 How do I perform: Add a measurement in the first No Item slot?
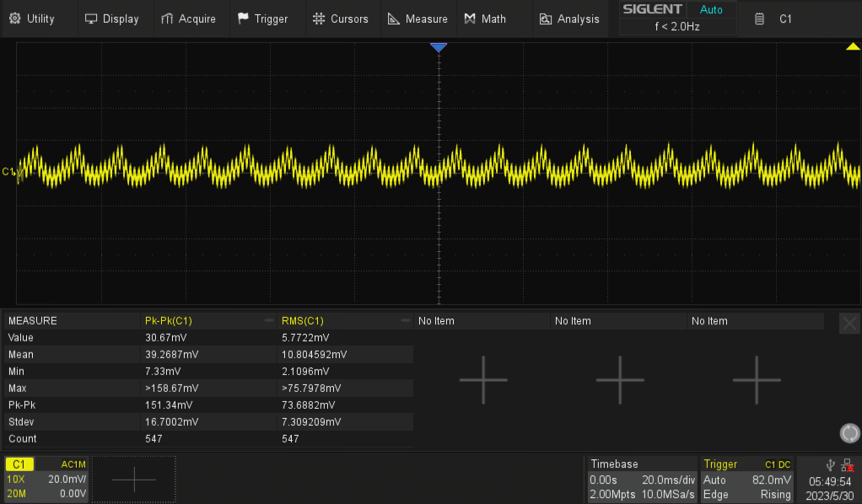point(482,380)
